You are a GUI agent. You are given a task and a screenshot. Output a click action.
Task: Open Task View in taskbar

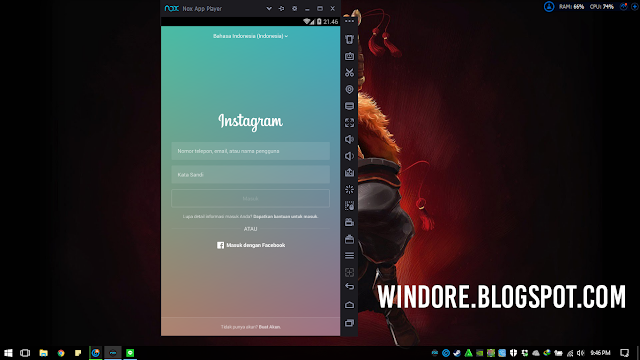click(25, 353)
